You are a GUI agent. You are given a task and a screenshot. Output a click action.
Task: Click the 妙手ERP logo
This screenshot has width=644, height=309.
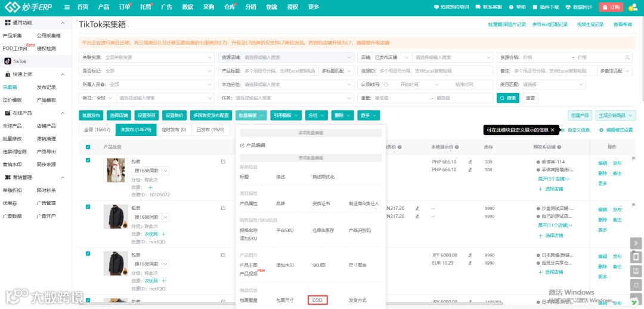click(x=27, y=7)
